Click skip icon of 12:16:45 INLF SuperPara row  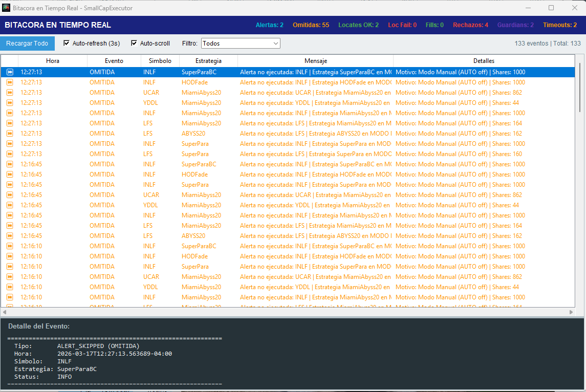tap(10, 185)
